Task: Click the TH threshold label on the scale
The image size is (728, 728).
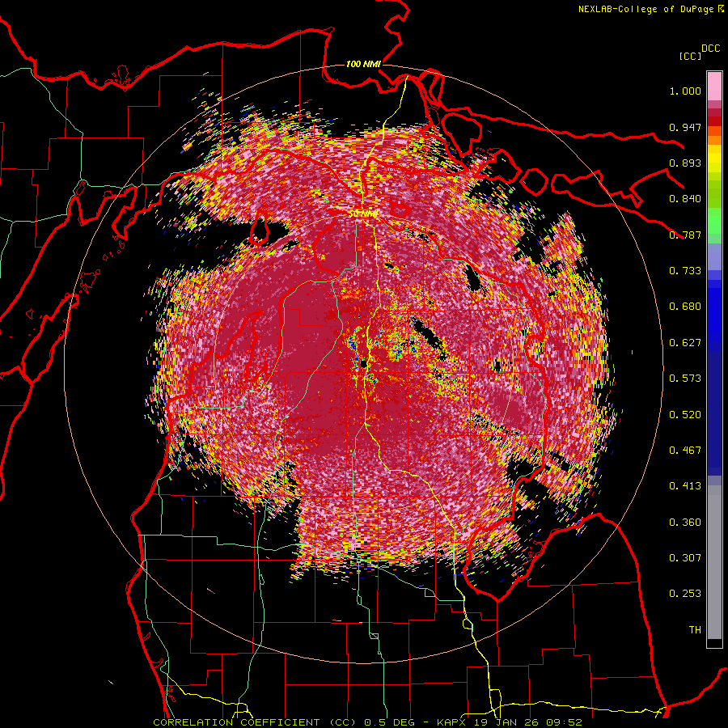Action: 695,630
